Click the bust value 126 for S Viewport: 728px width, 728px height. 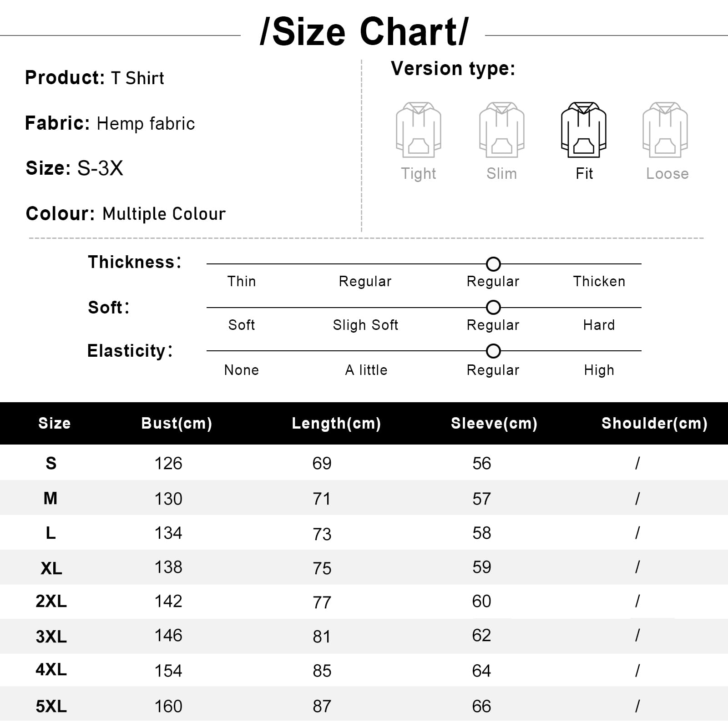coord(168,463)
